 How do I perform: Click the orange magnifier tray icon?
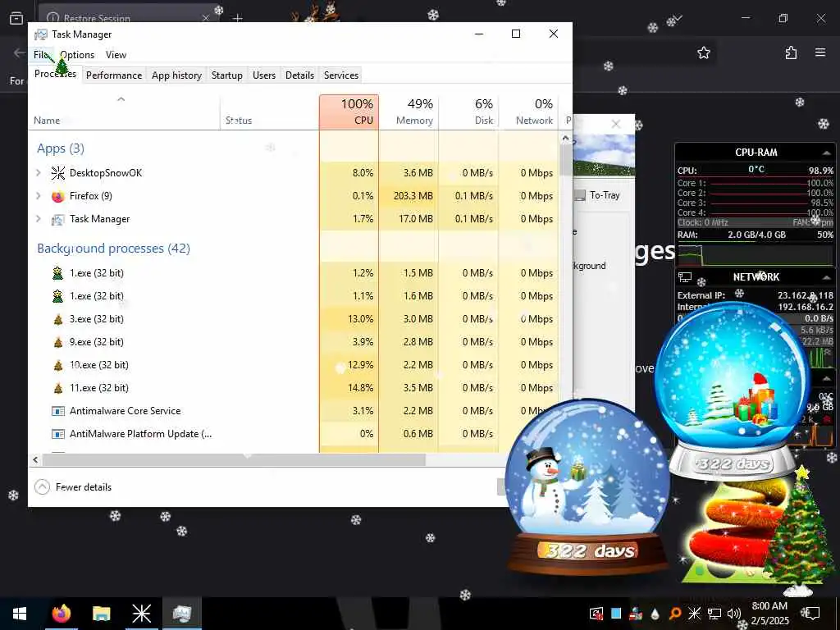click(x=675, y=614)
